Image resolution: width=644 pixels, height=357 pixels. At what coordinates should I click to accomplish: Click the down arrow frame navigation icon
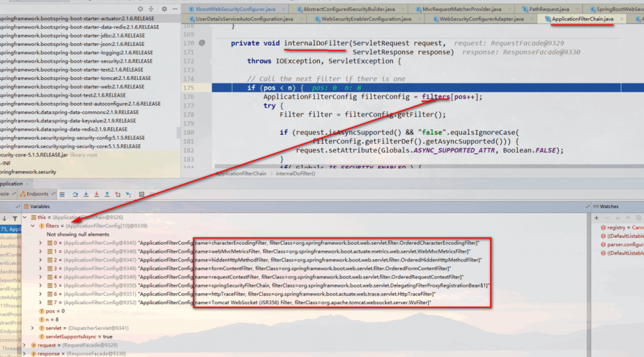(x=4, y=218)
